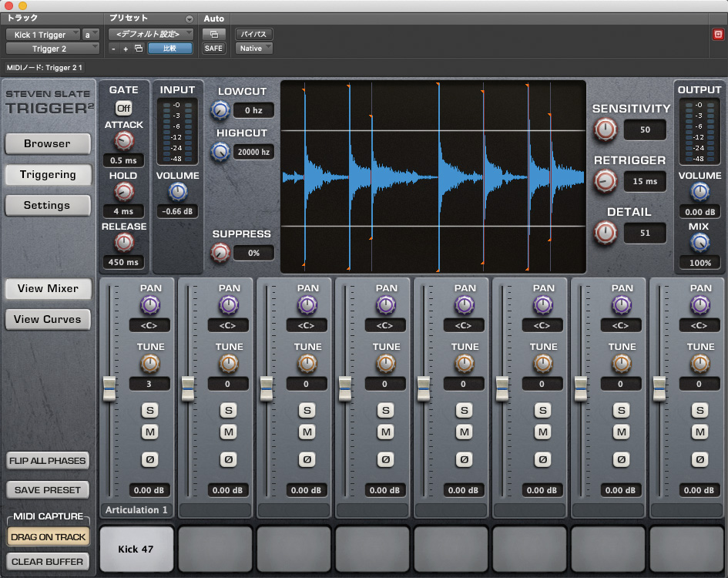Toggle the GATE Off switch
The image size is (728, 578).
[123, 108]
